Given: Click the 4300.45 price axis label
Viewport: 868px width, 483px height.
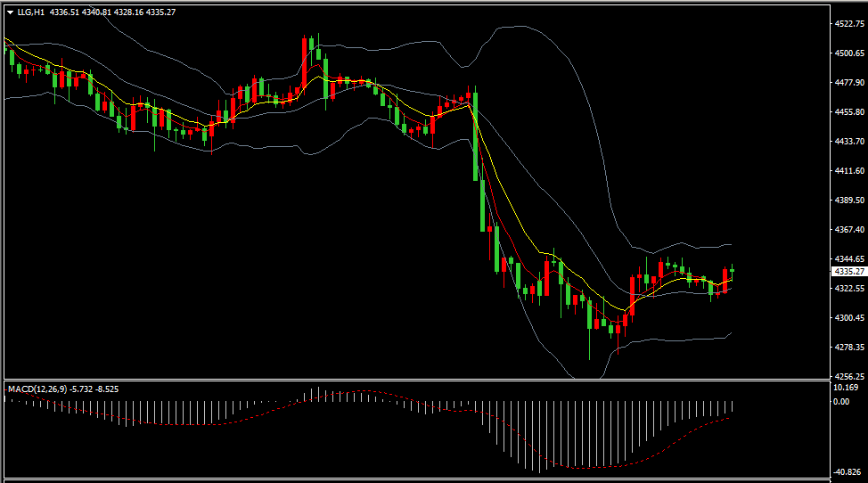Looking at the screenshot, I should [x=850, y=318].
